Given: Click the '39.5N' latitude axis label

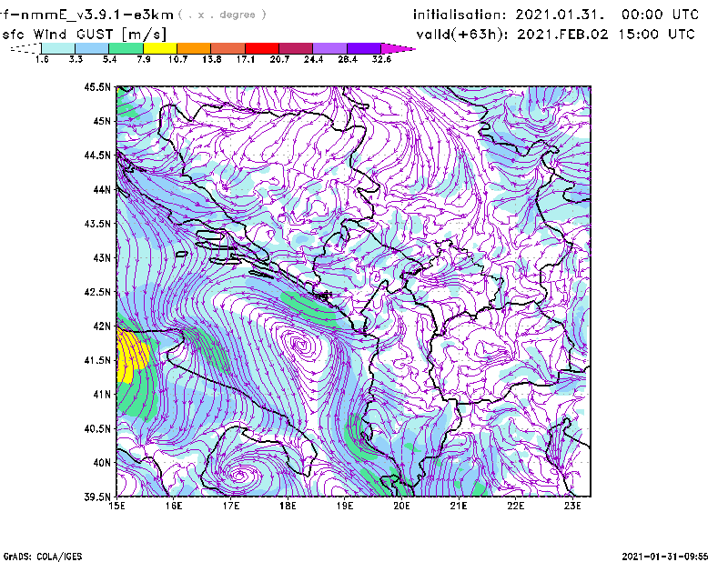Looking at the screenshot, I should tap(97, 497).
